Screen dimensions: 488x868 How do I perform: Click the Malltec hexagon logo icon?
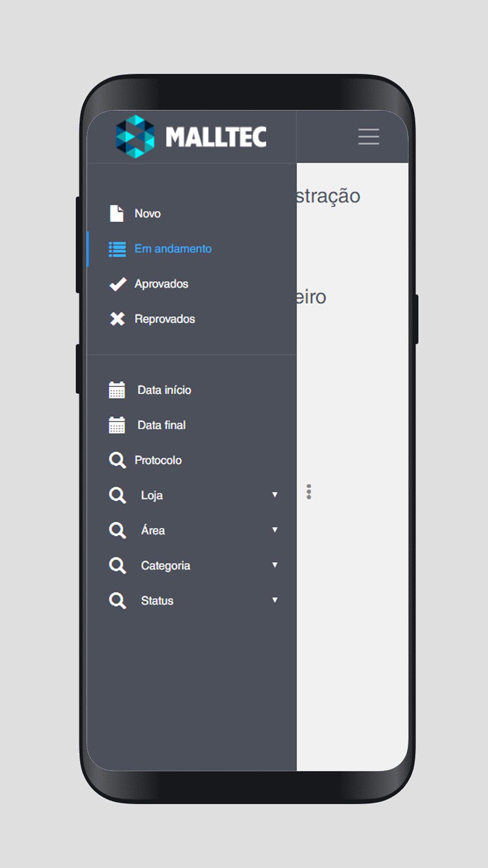coord(135,137)
